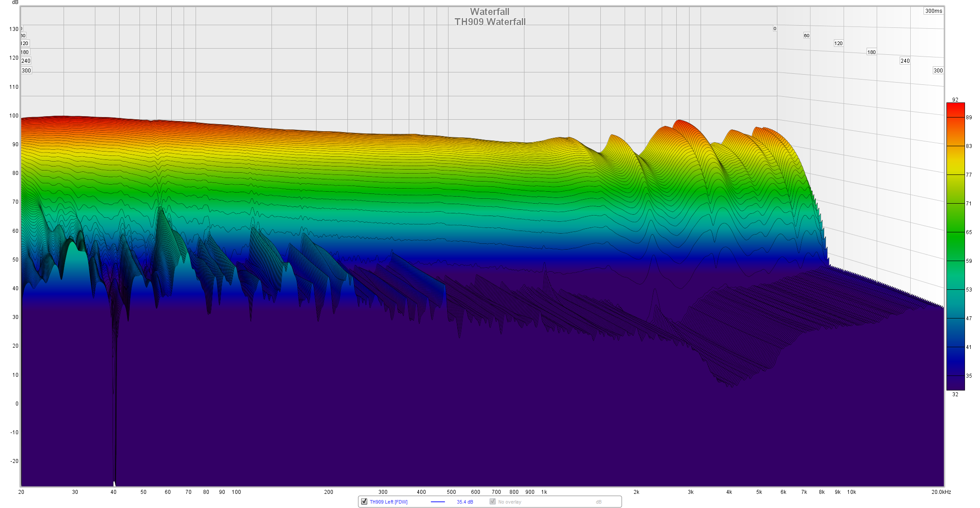Click the No overlay legend label
The width and height of the screenshot is (980, 508).
click(509, 502)
